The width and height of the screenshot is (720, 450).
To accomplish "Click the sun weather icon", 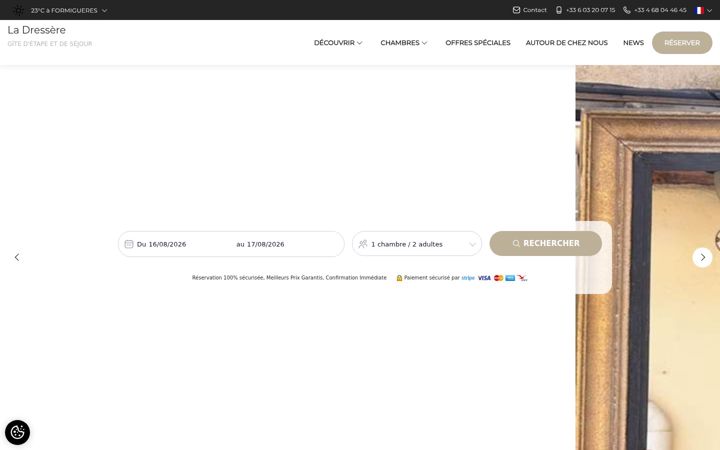I will [x=18, y=10].
